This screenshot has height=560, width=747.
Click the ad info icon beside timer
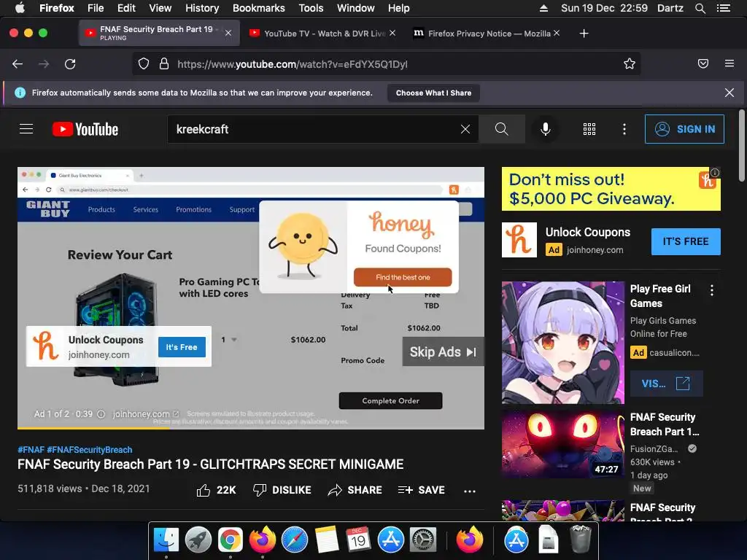[x=101, y=414]
